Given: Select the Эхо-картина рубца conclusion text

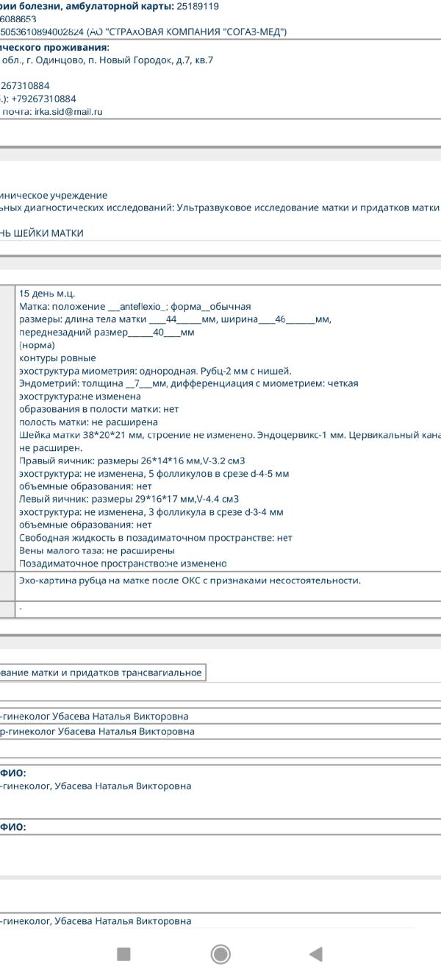Looking at the screenshot, I should 190,580.
